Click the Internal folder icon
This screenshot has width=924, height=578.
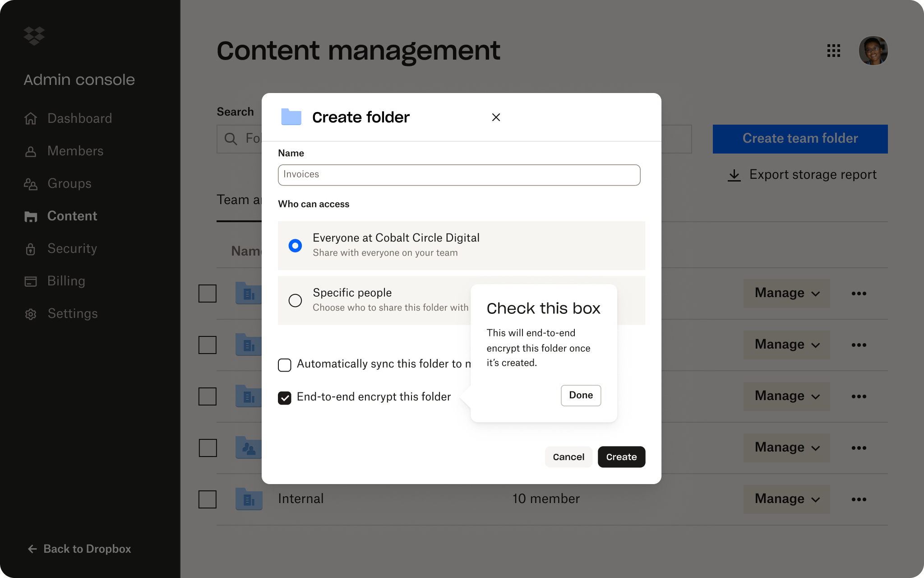pyautogui.click(x=249, y=499)
